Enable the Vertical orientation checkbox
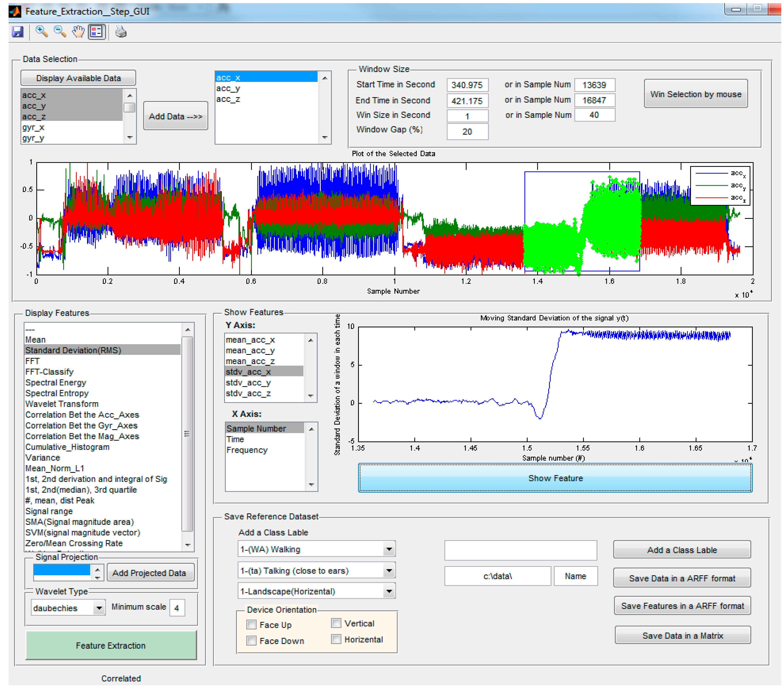The image size is (784, 695). pyautogui.click(x=336, y=623)
